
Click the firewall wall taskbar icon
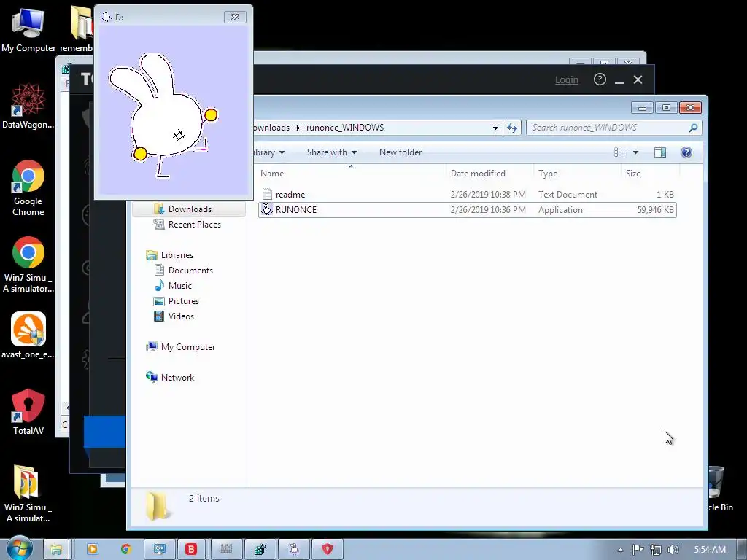pyautogui.click(x=226, y=550)
